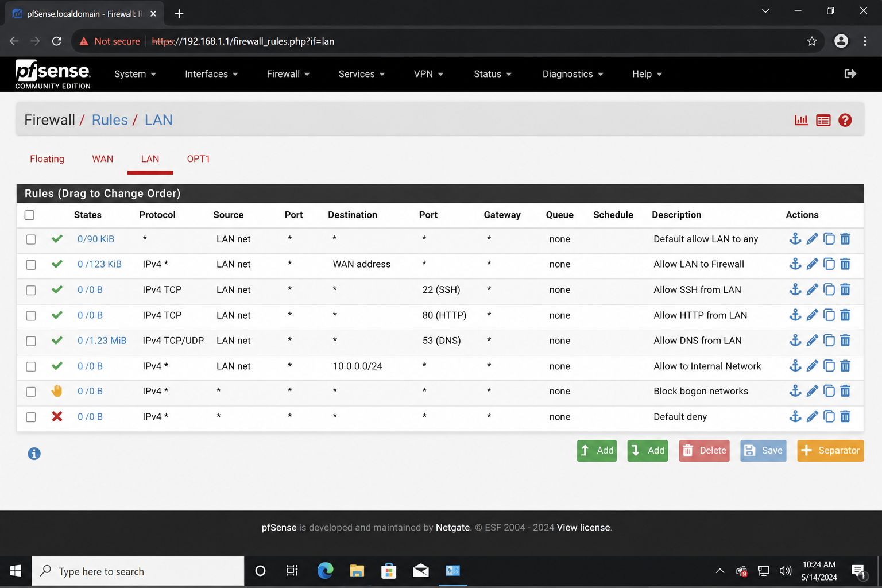This screenshot has width=882, height=588.
Task: Select the Allow HTTP from LAN checkbox
Action: point(31,316)
